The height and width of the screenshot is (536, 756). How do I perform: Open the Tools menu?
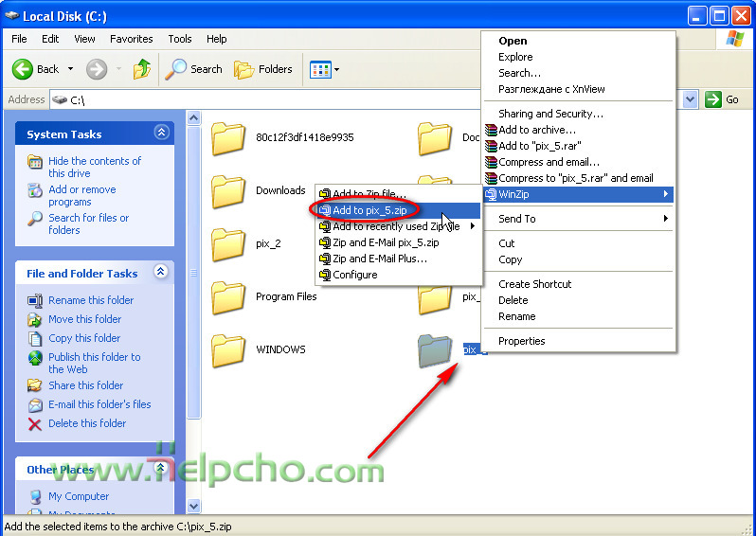pos(180,39)
